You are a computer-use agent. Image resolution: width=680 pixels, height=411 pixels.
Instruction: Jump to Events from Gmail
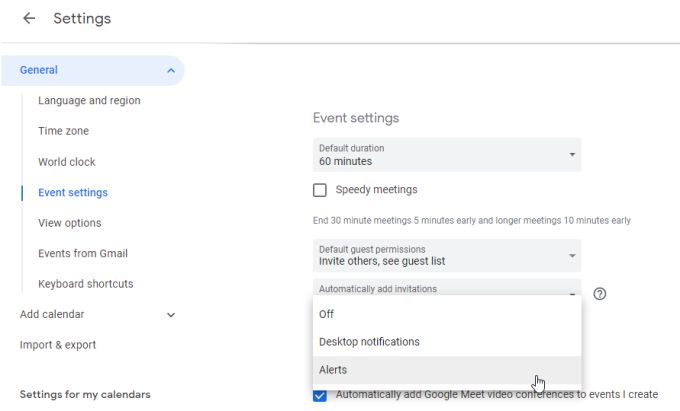coord(83,254)
